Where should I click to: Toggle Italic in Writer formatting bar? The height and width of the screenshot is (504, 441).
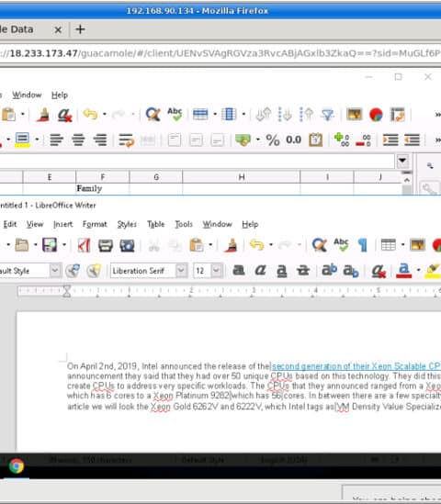(260, 271)
